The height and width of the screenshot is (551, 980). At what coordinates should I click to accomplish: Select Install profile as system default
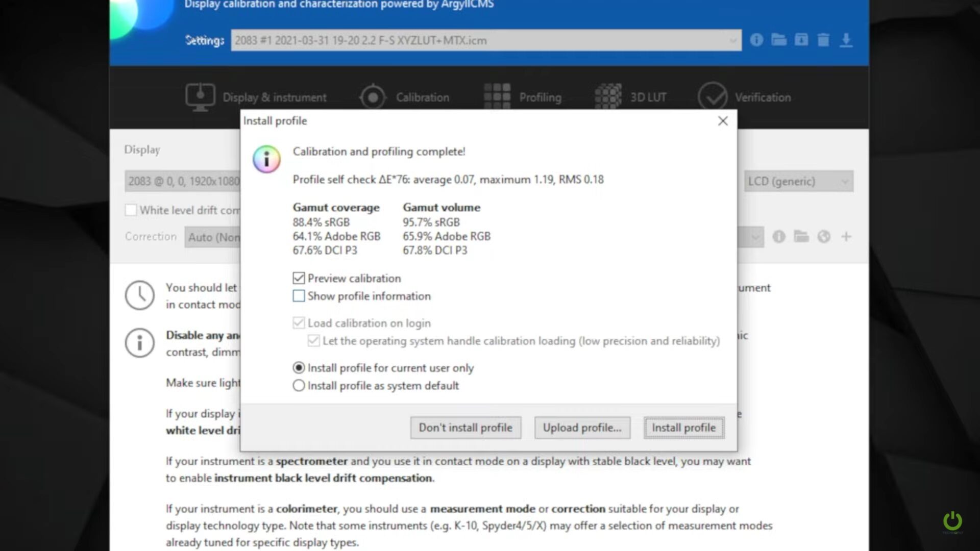click(299, 386)
